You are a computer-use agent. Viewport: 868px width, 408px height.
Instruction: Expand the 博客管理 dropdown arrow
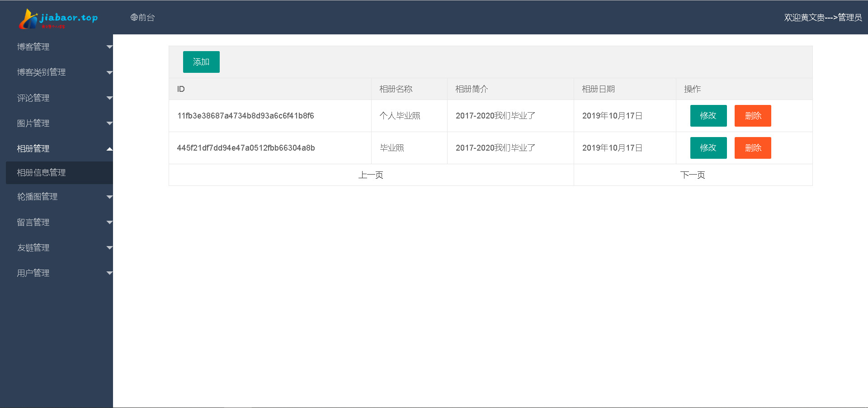click(109, 47)
